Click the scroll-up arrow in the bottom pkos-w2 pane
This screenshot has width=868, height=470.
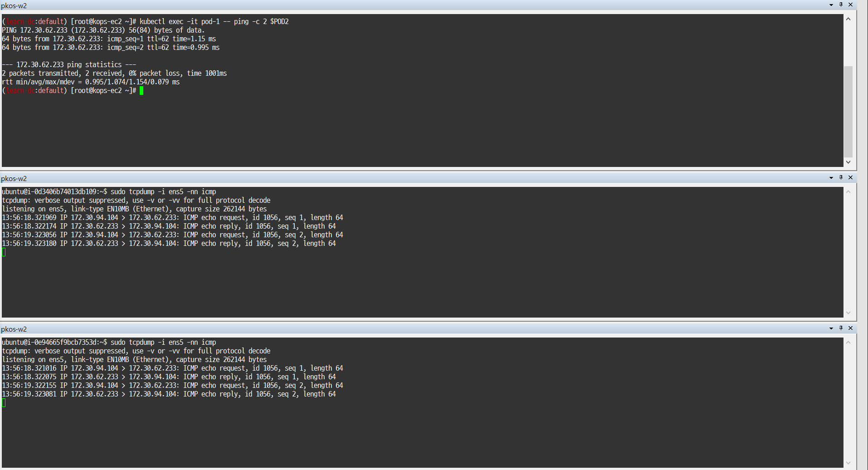coord(848,342)
